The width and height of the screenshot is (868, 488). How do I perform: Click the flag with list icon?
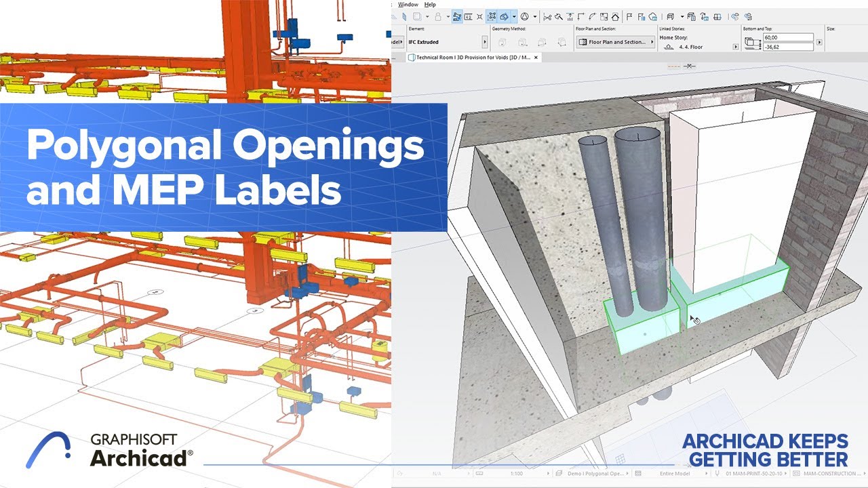(x=642, y=16)
